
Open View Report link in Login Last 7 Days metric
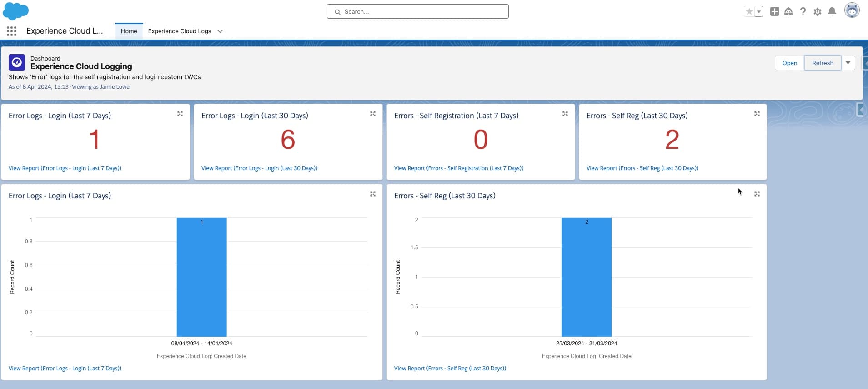pos(65,168)
